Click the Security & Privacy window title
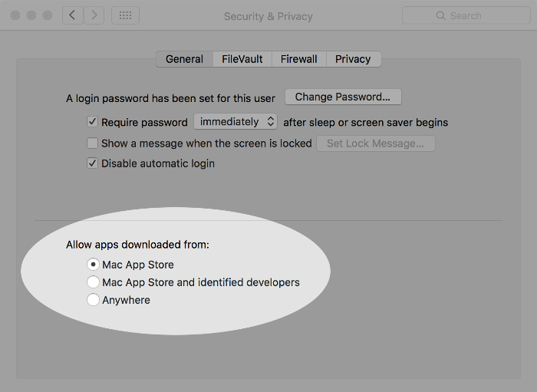Viewport: 537px width, 392px height. 268,16
